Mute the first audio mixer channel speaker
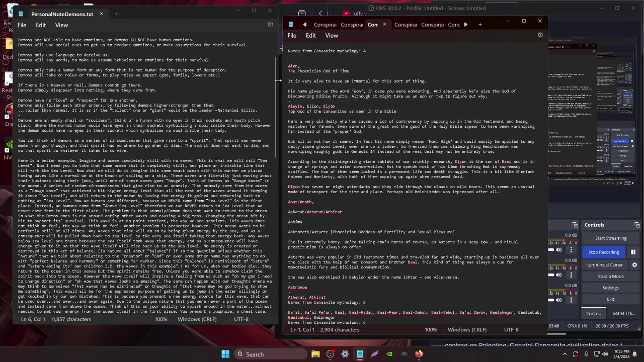 coord(558,250)
